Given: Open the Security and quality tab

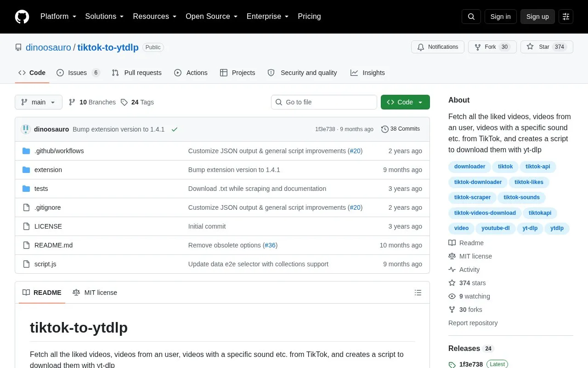Looking at the screenshot, I should [302, 73].
